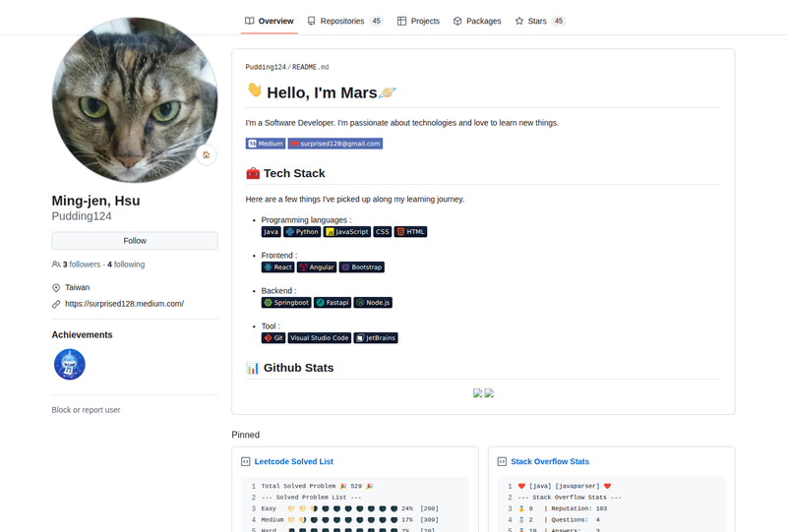787x532 pixels.
Task: Click the surprised128@gmail.com Gmail badge
Action: coord(335,144)
